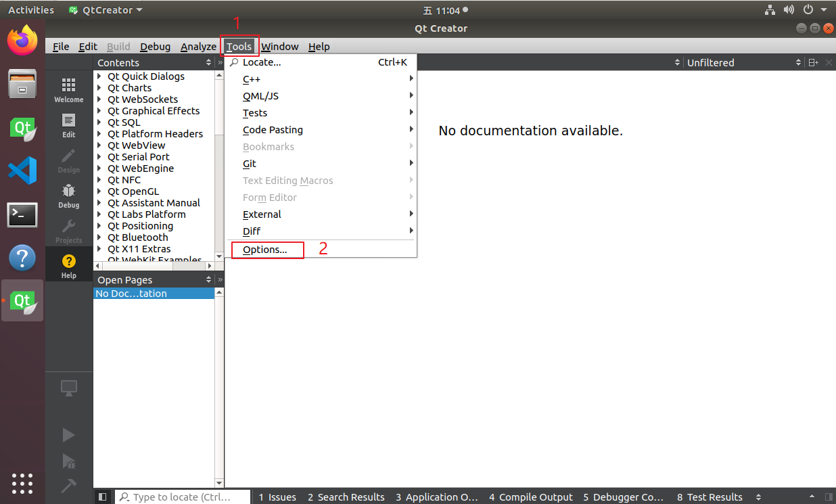836x504 pixels.
Task: Expand the QML/JS submenu
Action: [x=321, y=96]
